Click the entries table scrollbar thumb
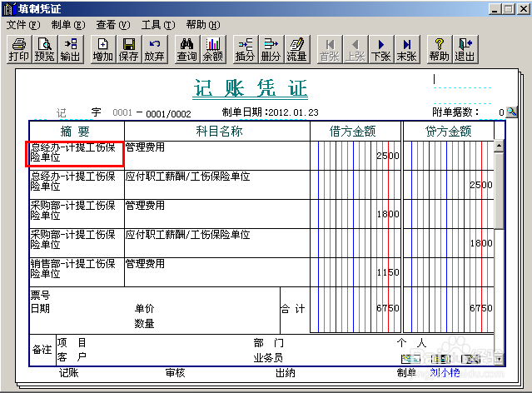532x393 pixels. tap(499, 191)
